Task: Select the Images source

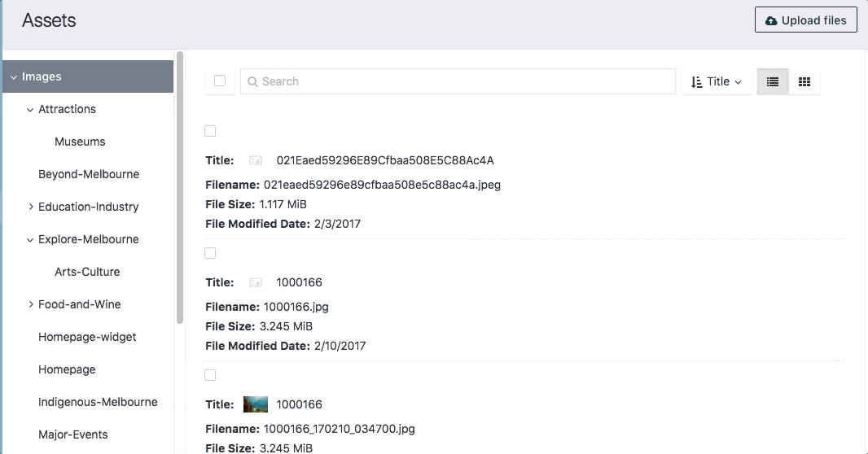Action: (x=88, y=76)
